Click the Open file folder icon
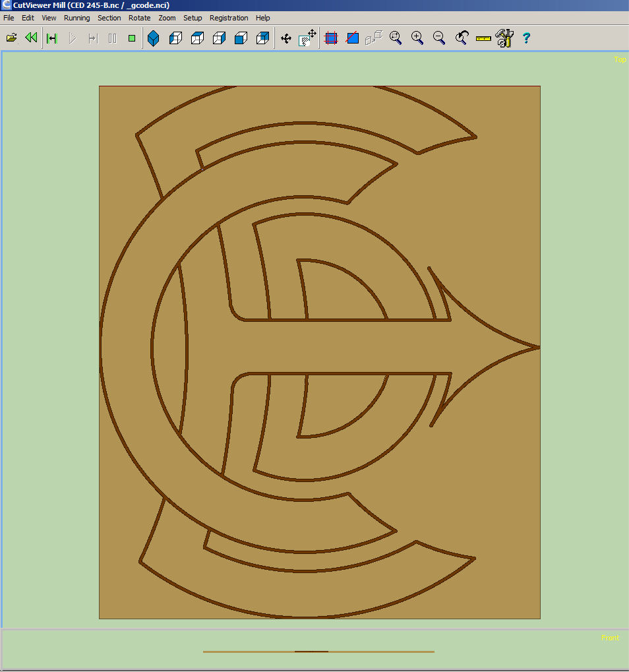This screenshot has width=629, height=672. (11, 38)
